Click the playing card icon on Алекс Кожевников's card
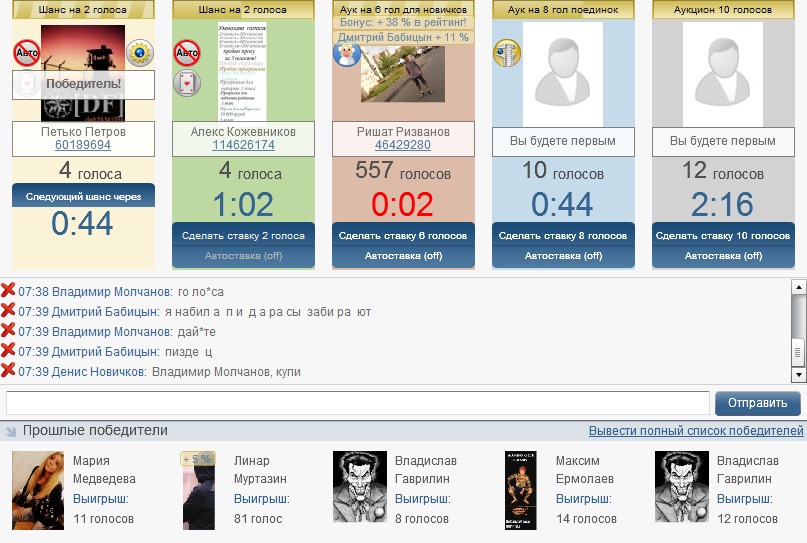The image size is (807, 543). tap(187, 83)
